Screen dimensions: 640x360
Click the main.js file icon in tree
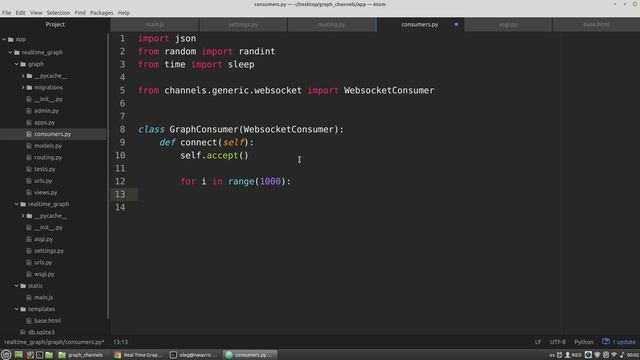click(x=29, y=298)
